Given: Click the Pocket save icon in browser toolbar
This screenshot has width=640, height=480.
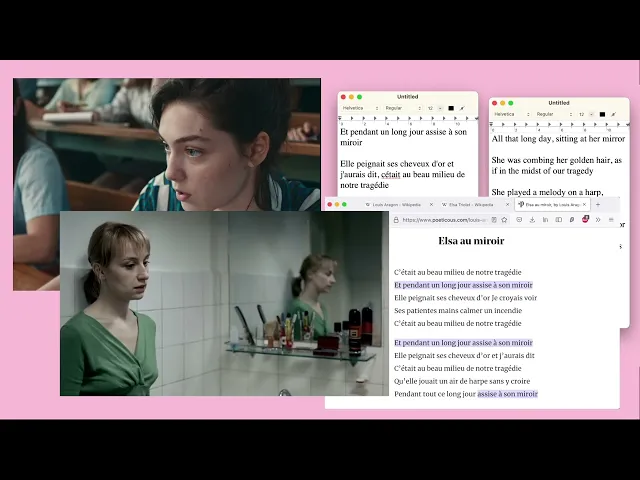Looking at the screenshot, I should point(519,220).
